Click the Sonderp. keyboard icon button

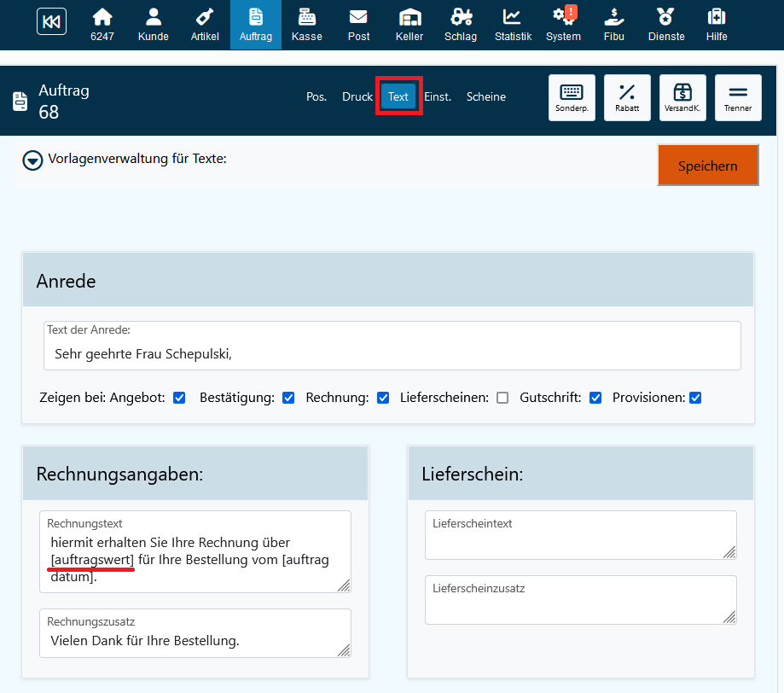click(572, 97)
